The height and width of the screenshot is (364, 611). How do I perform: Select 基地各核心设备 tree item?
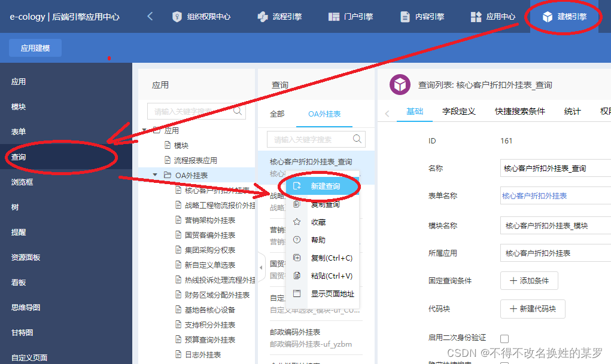(x=205, y=310)
